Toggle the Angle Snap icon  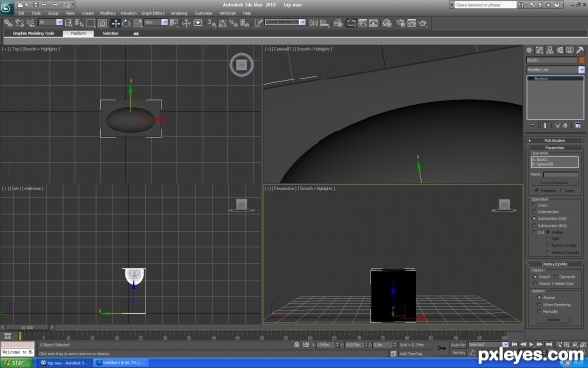point(222,24)
